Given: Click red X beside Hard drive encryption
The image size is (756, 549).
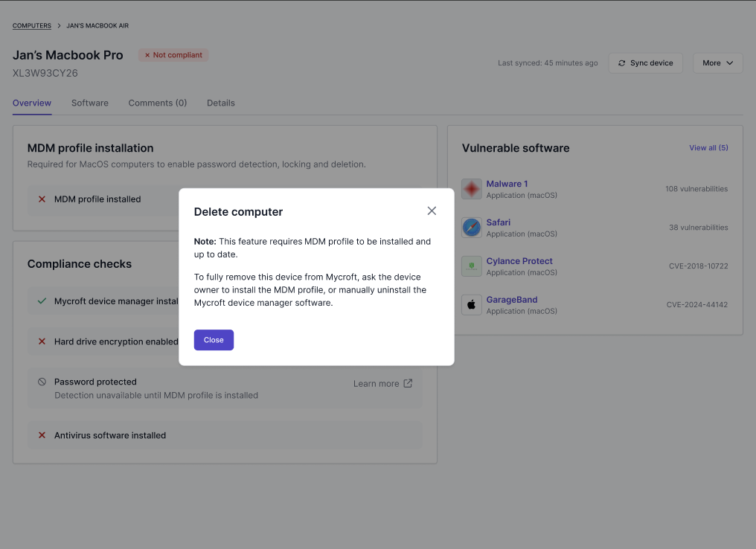Looking at the screenshot, I should click(42, 341).
